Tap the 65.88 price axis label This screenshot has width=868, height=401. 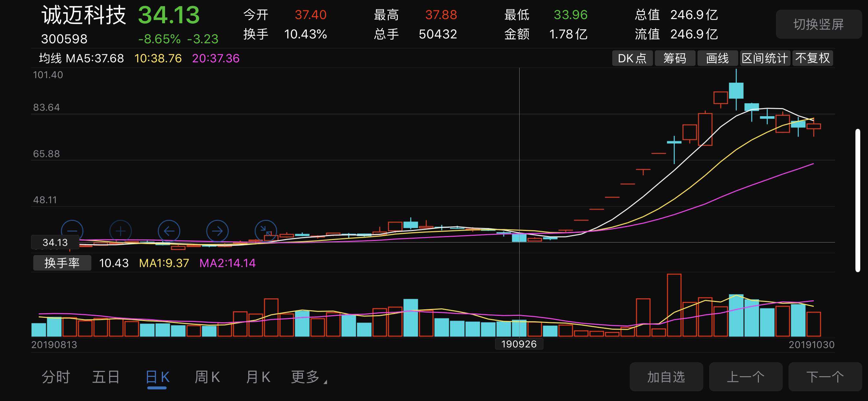(x=46, y=154)
